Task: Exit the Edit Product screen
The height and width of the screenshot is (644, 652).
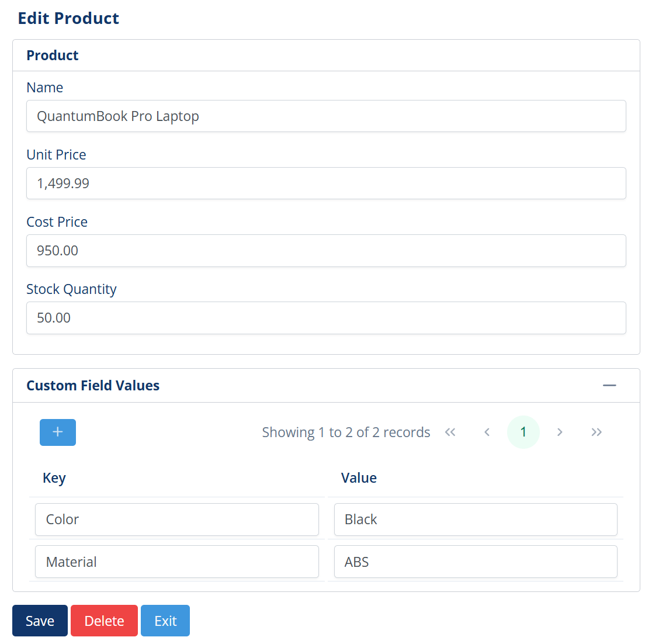Action: coord(165,620)
